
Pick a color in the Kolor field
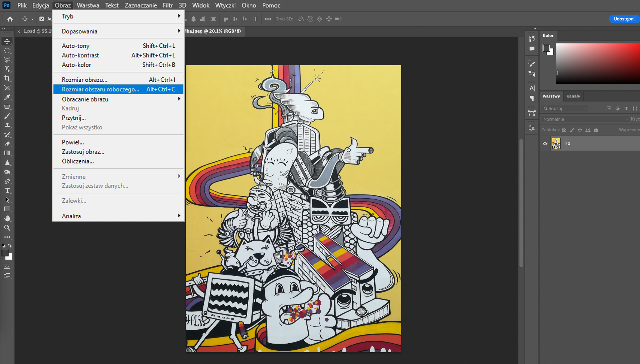pyautogui.click(x=598, y=63)
